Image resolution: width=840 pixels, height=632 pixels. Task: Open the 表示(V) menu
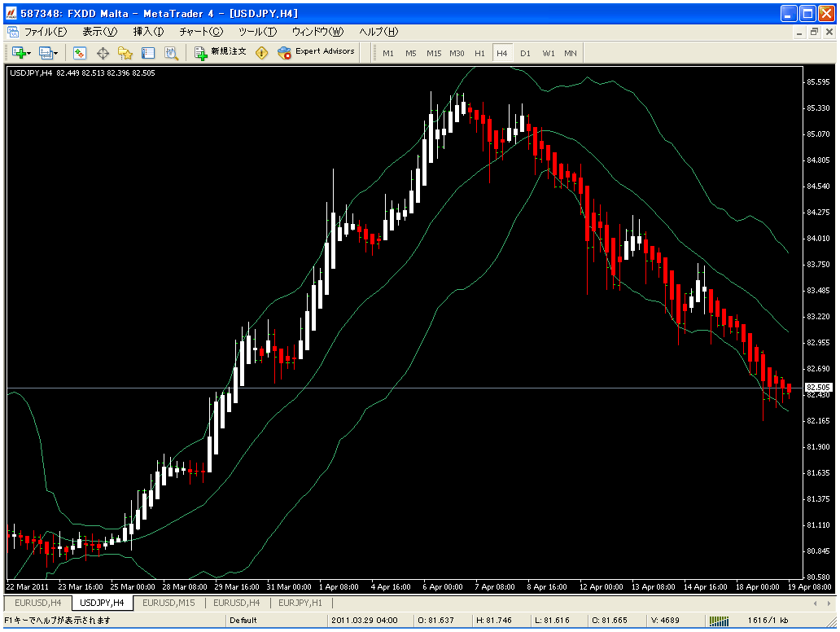(100, 32)
